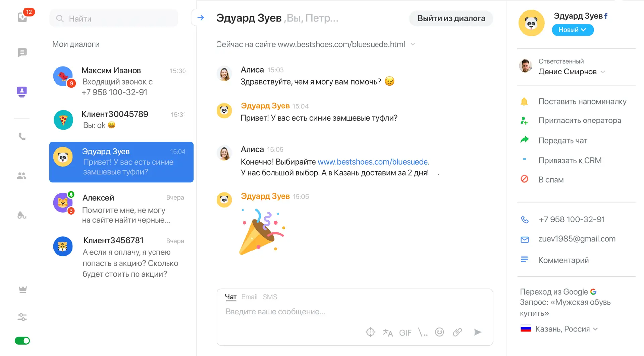Viewport: 644px width, 356px height.
Task: Open the www.bestshoes.com/bluesuede link in chat
Action: 372,162
